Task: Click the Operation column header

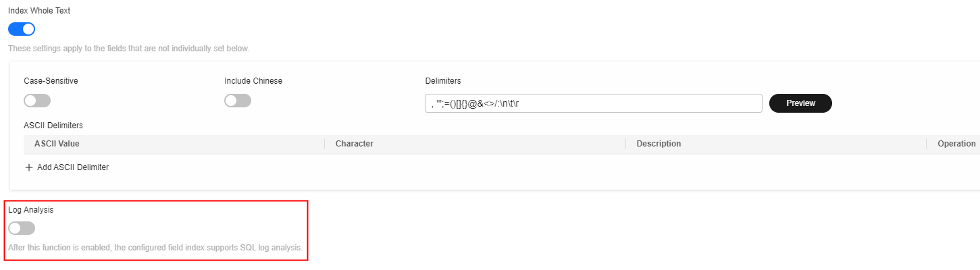Action: [956, 144]
